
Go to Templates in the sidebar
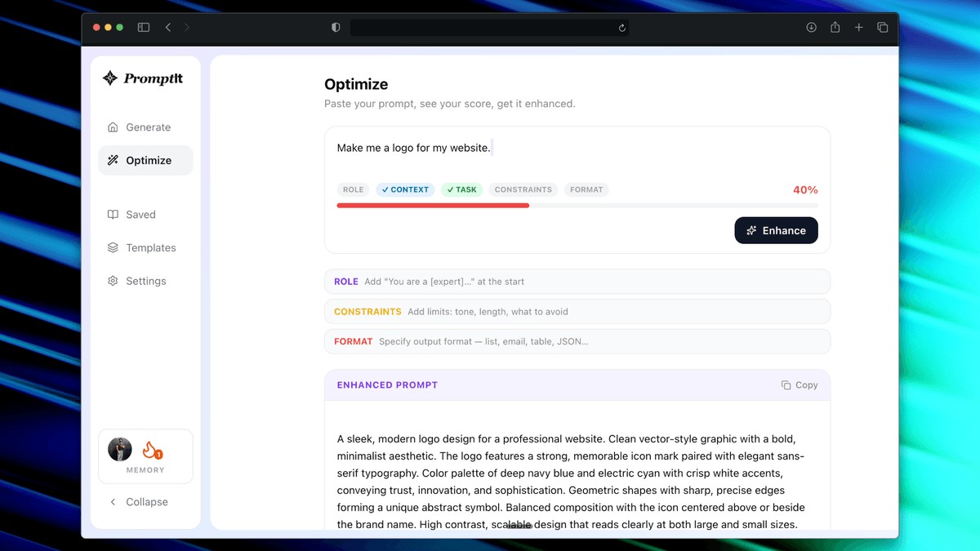tap(145, 247)
